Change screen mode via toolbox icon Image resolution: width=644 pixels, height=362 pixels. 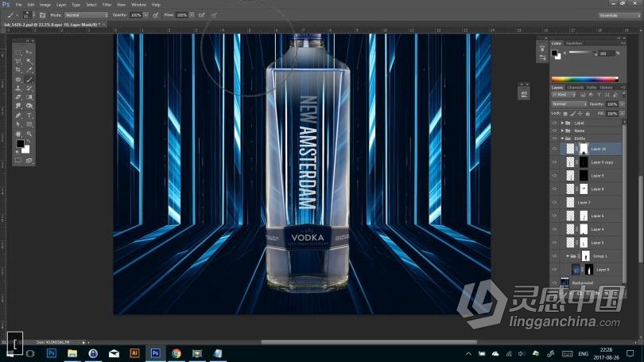(x=29, y=161)
